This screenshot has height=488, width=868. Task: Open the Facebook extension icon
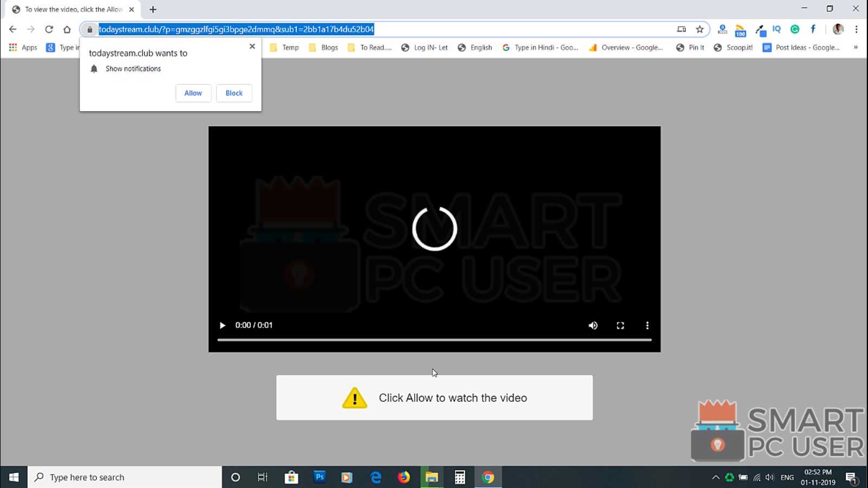pyautogui.click(x=813, y=29)
